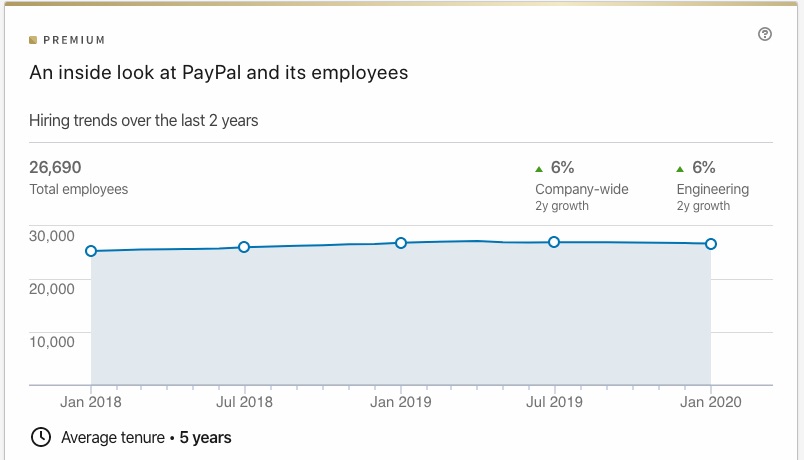Click the 'Jan 2018' x-axis label
The image size is (804, 460).
91,402
